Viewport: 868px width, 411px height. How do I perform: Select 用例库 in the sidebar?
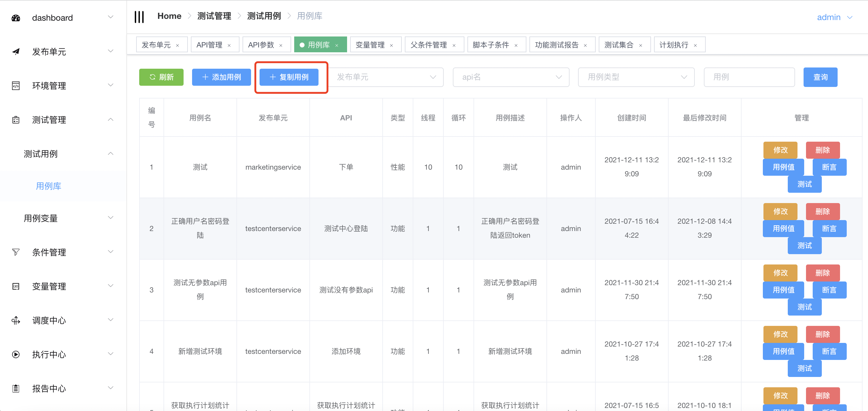49,186
